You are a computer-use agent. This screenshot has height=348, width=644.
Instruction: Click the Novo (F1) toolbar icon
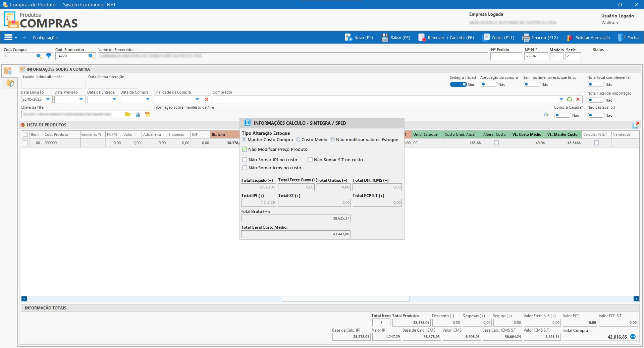[x=348, y=38]
